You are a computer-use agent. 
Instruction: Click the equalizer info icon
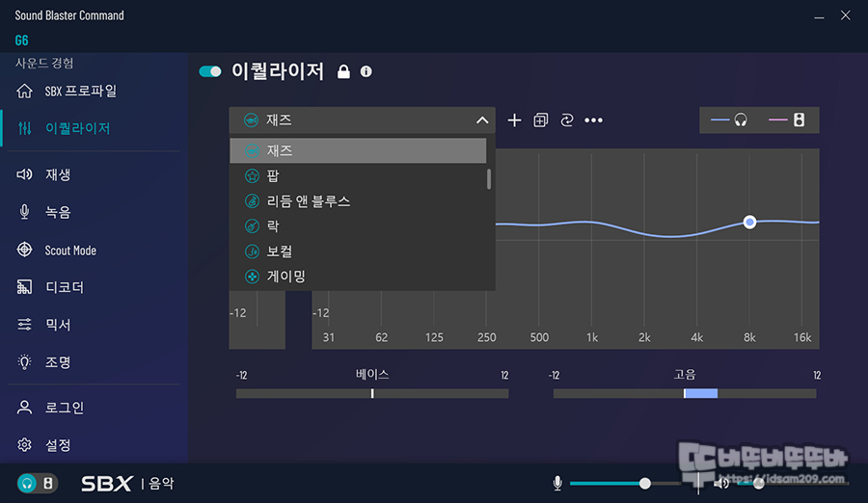[x=366, y=71]
